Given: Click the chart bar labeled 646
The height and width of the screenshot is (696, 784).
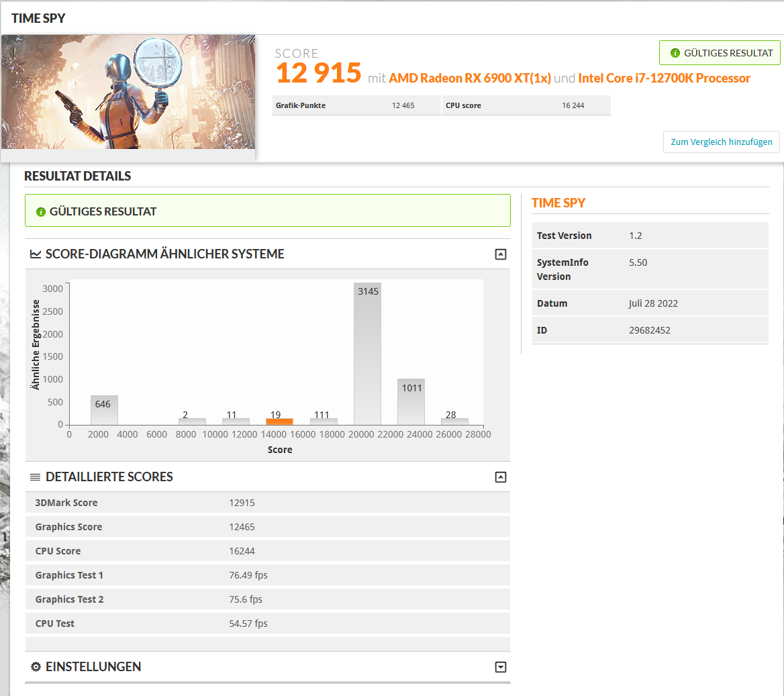Looking at the screenshot, I should click(x=104, y=411).
